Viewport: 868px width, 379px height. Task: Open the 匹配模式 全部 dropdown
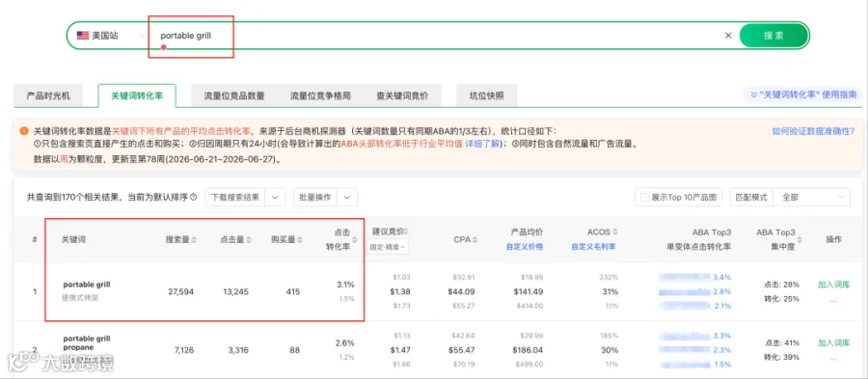tap(812, 197)
